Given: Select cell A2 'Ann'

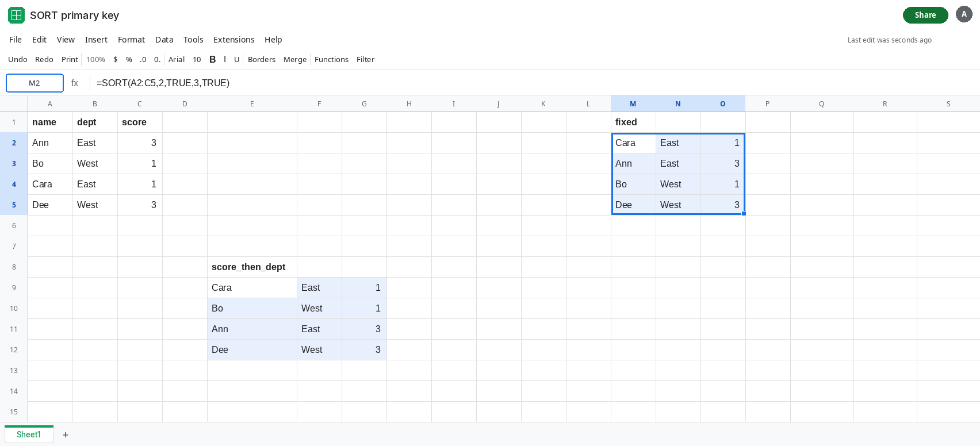Looking at the screenshot, I should [50, 143].
